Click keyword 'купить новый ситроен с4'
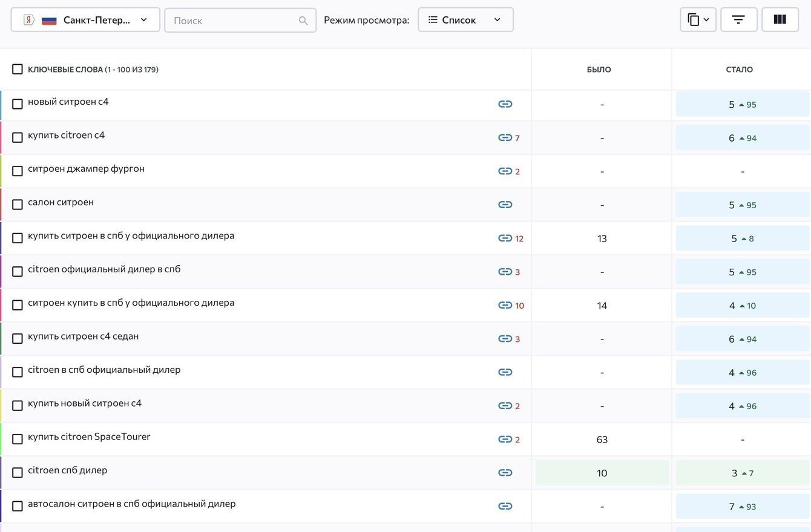 [x=85, y=403]
